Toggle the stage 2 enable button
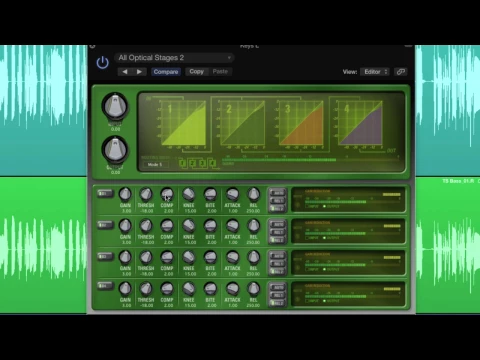Screen dimensions: 480x360 [105, 225]
